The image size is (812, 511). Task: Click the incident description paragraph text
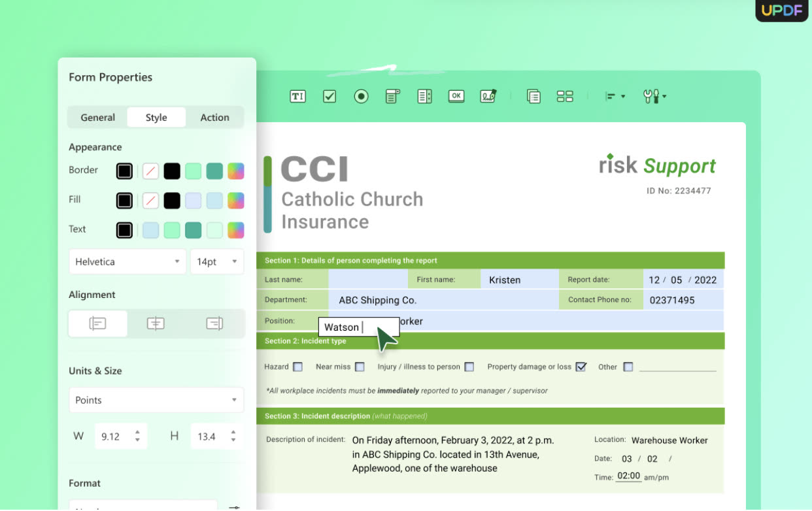click(452, 454)
